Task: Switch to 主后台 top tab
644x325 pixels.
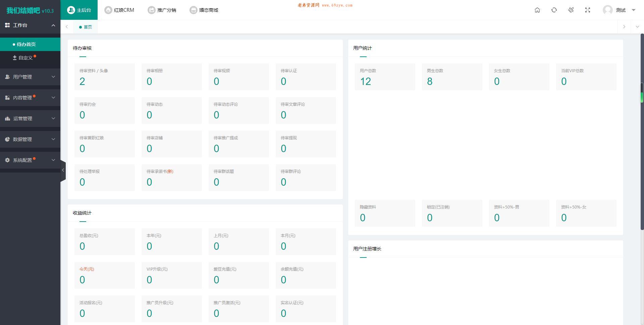Action: [79, 10]
